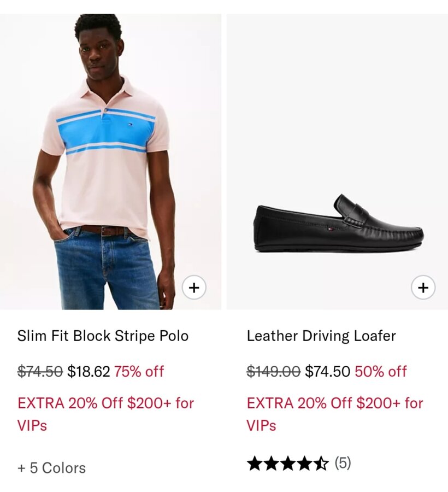Click the polo's crossed-out $74.50 price
The height and width of the screenshot is (492, 448).
40,372
